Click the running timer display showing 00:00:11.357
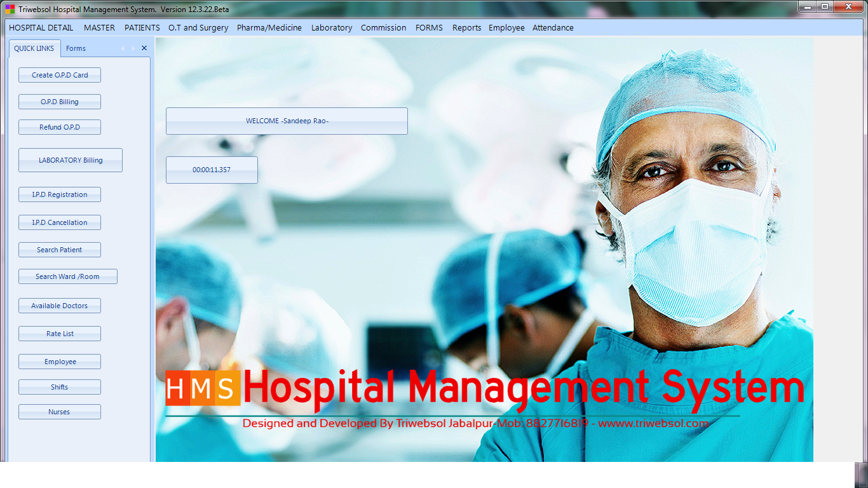This screenshot has height=488, width=868. 212,170
